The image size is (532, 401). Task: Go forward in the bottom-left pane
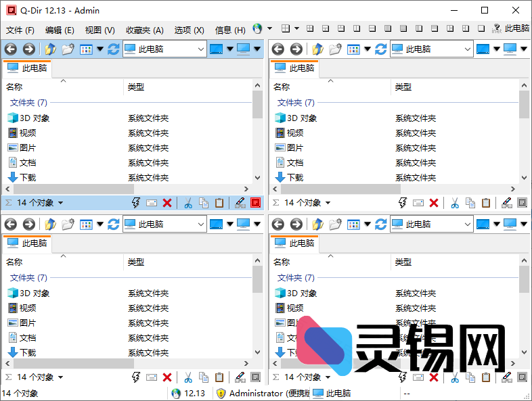29,224
